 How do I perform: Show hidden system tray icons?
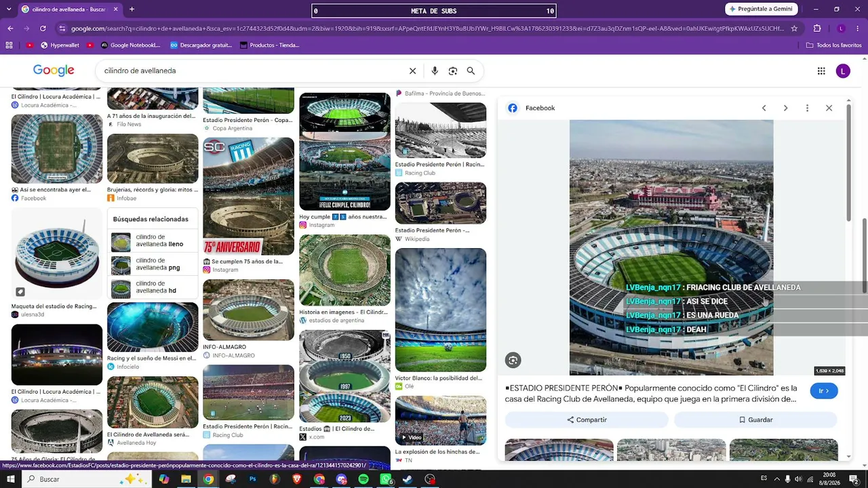[x=777, y=479]
